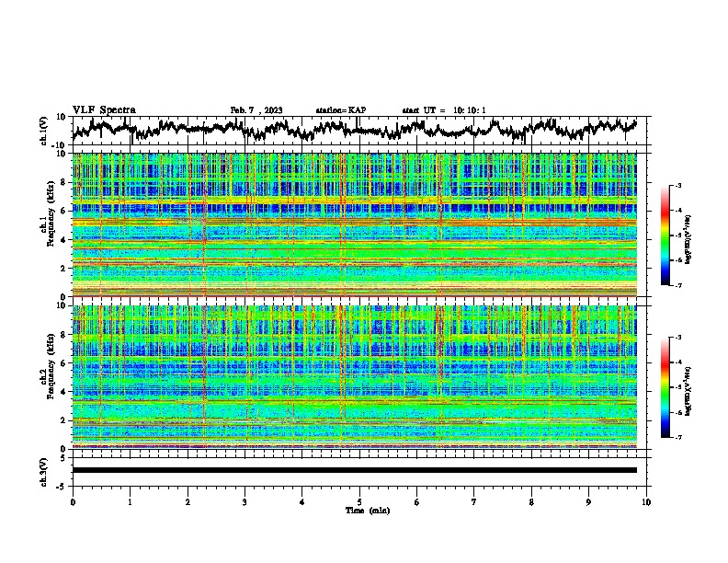Click time axis tick label "10"
The height and width of the screenshot is (563, 728).
tap(646, 502)
